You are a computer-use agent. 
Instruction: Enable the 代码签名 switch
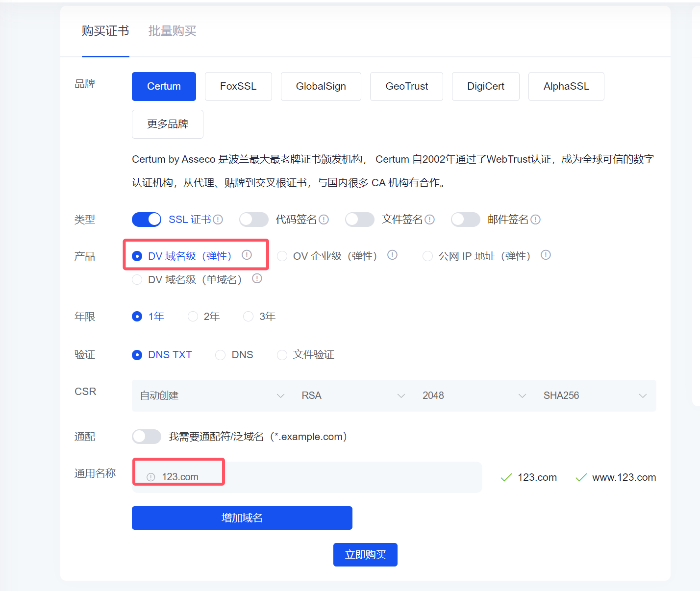tap(254, 220)
